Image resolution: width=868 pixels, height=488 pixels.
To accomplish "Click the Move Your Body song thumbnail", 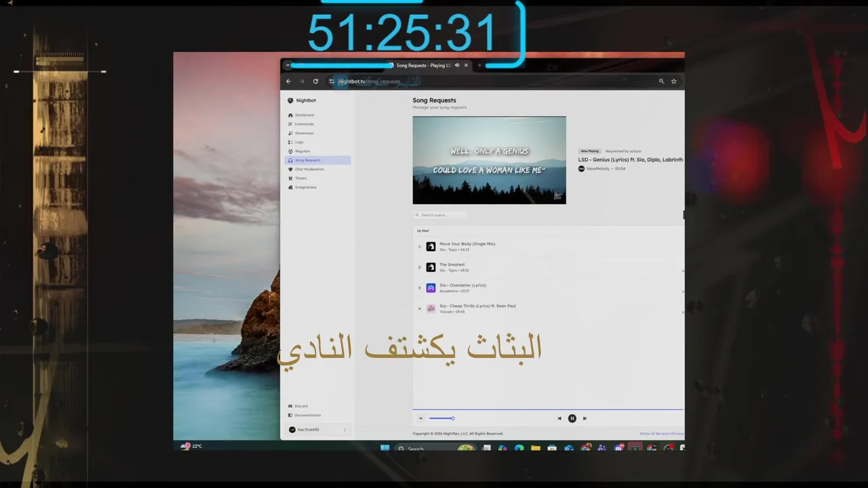I will tap(431, 247).
